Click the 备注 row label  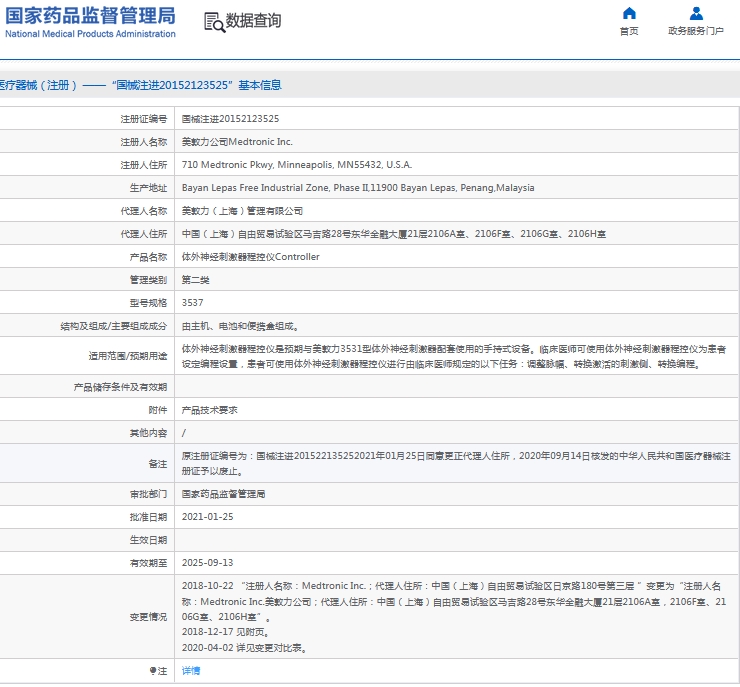pos(158,464)
